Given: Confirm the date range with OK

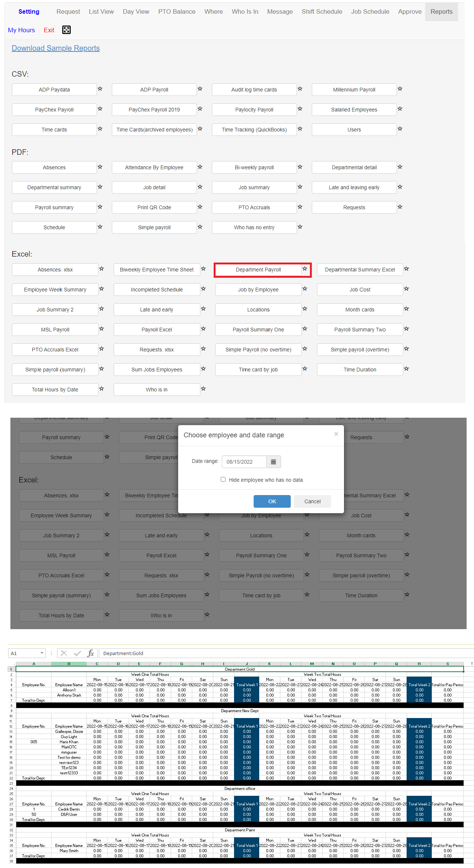Looking at the screenshot, I should (x=272, y=501).
